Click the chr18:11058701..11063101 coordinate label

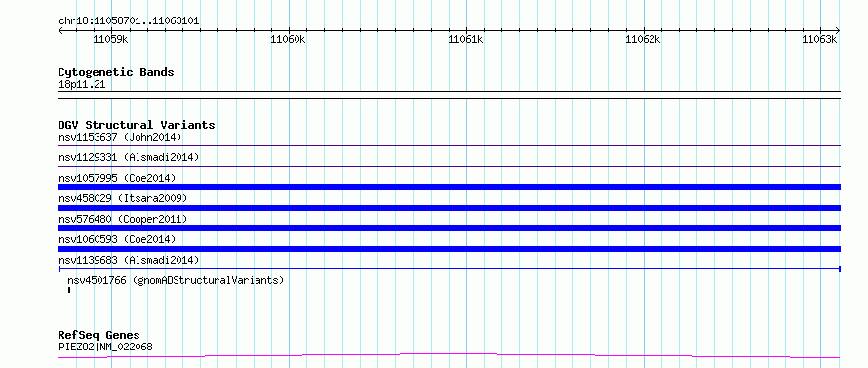click(x=129, y=21)
